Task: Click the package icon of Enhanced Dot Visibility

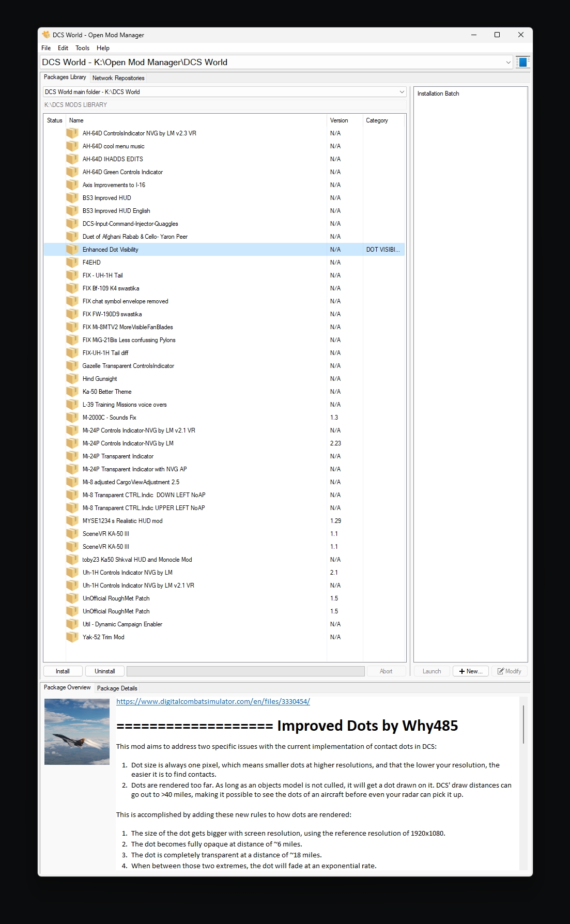Action: (72, 249)
